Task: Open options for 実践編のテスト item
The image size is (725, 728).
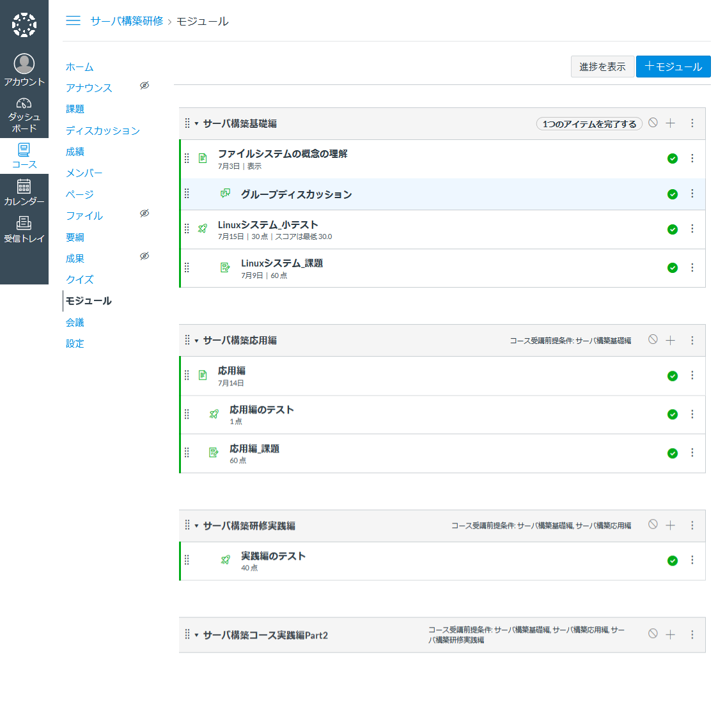Action: 692,560
